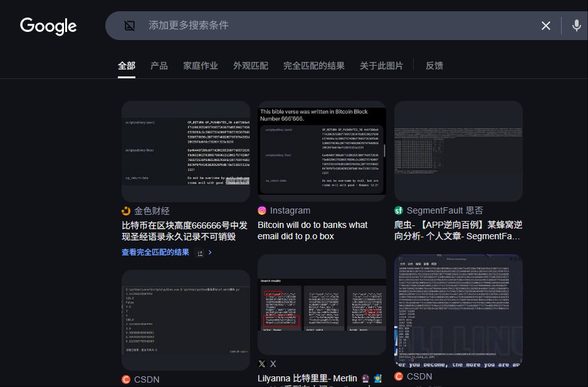Click the SegmentFault 思否 source name
The image size is (588, 387).
[444, 210]
